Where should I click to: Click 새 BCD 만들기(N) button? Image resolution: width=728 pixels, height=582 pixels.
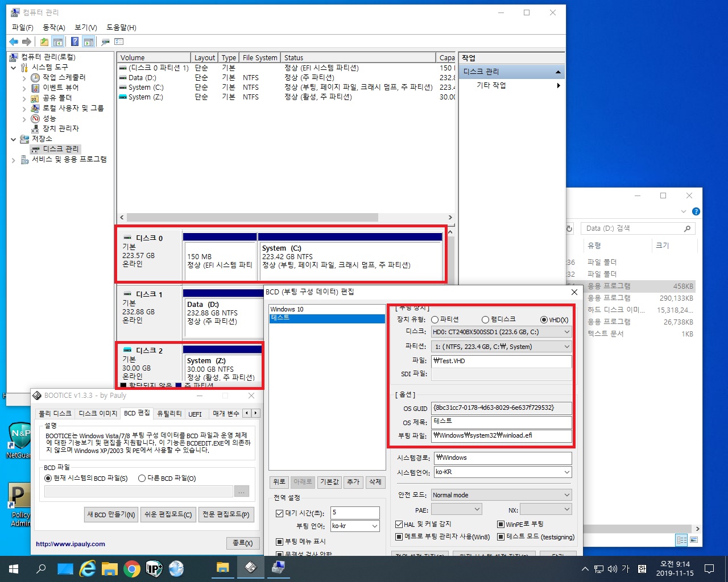click(x=111, y=514)
